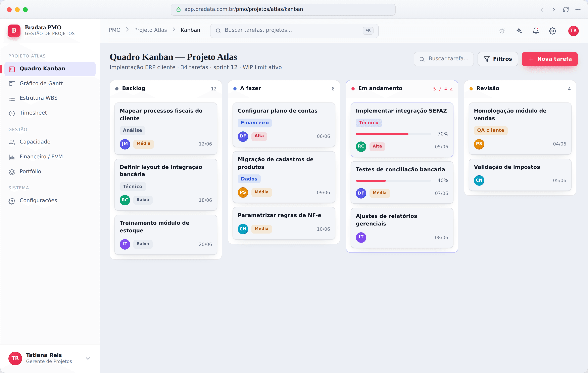Open the Filtros button
Screen dimensions: 588x373
coord(497,59)
